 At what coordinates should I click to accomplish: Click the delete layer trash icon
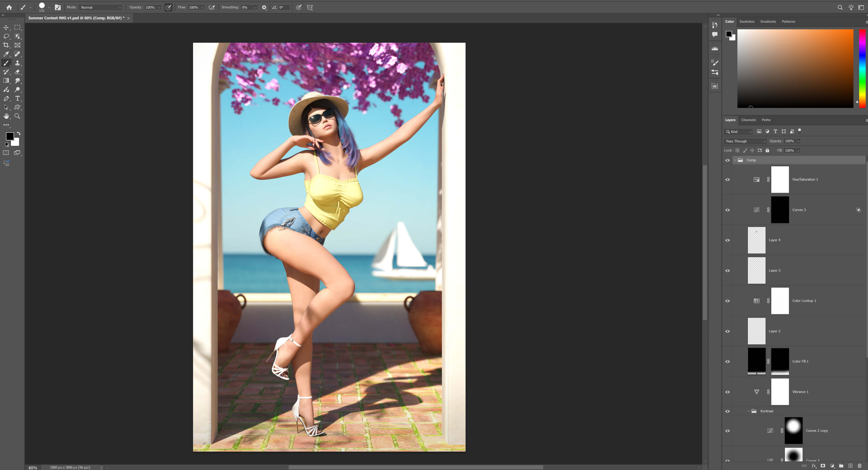pyautogui.click(x=860, y=466)
